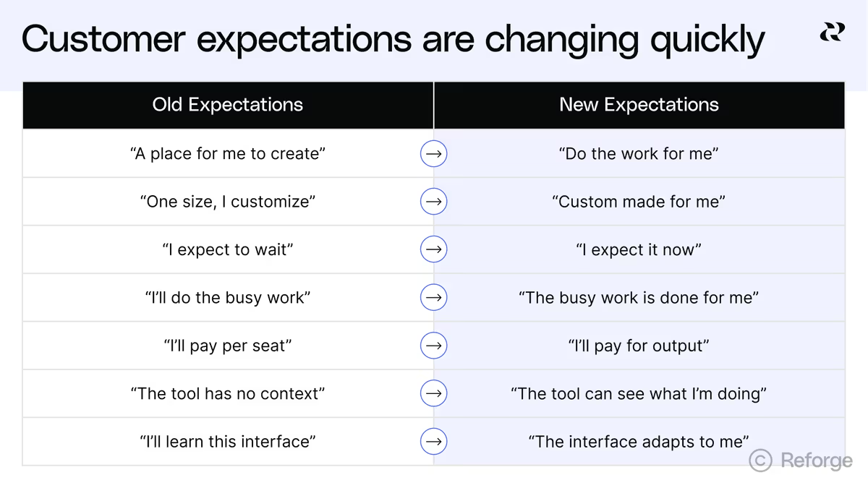Select the Old Expectations column header

point(228,105)
